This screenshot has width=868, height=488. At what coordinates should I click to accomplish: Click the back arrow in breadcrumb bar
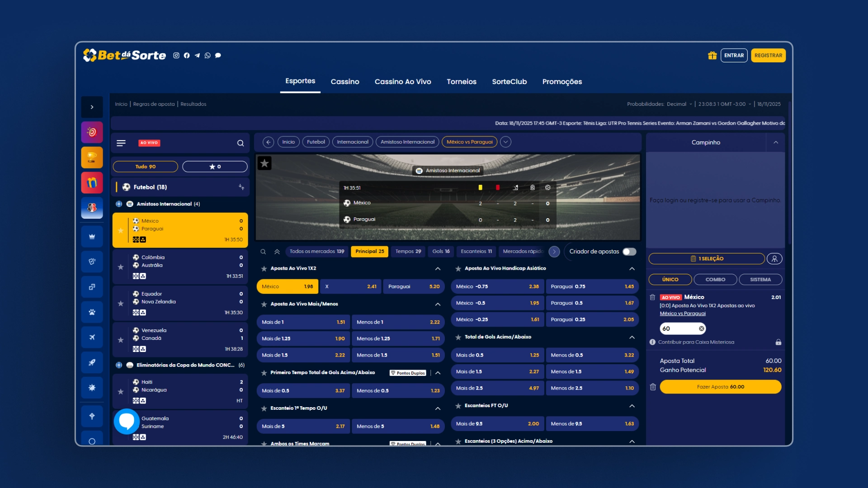click(x=268, y=142)
